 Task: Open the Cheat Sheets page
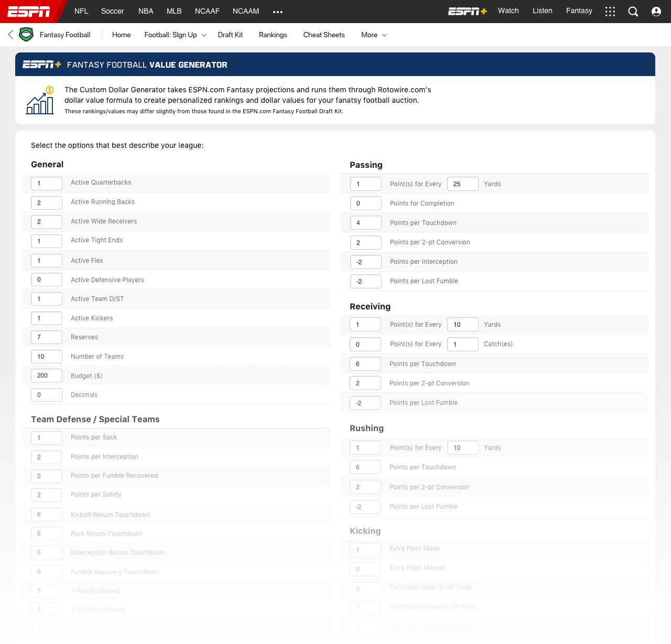[324, 35]
